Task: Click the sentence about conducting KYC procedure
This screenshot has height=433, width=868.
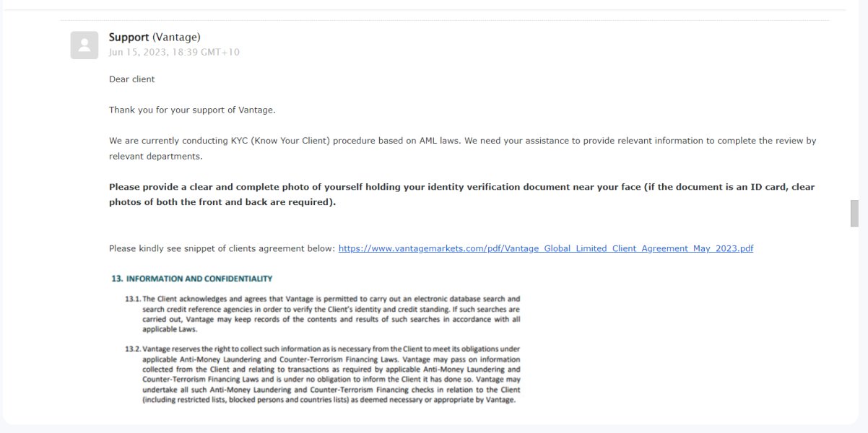Action: [x=462, y=141]
